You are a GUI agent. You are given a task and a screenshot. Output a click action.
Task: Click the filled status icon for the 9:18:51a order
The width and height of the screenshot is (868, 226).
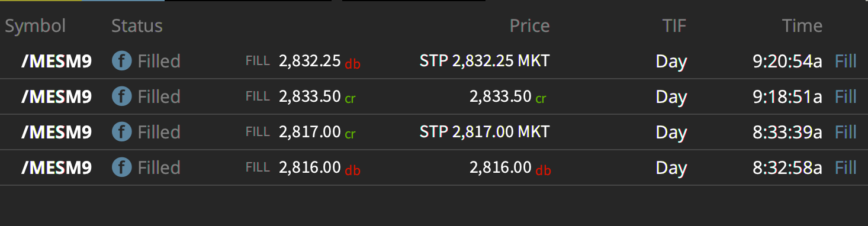[x=121, y=96]
